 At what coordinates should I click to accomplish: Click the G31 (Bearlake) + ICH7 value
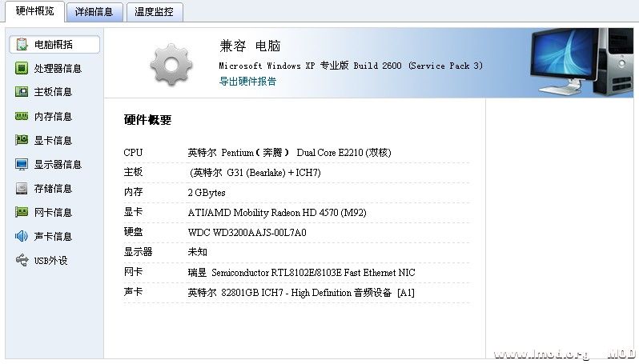255,173
